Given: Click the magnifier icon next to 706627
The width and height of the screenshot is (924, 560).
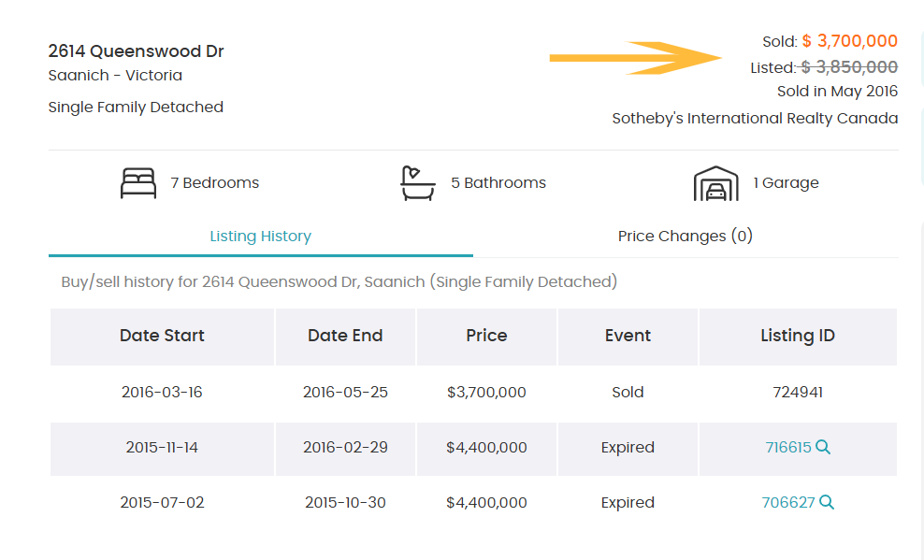Looking at the screenshot, I should click(827, 502).
